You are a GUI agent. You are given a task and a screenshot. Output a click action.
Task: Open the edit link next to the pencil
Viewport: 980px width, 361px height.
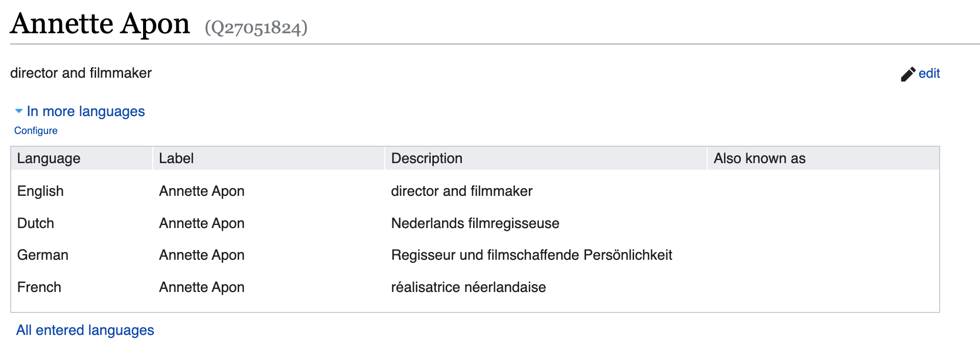click(x=929, y=74)
